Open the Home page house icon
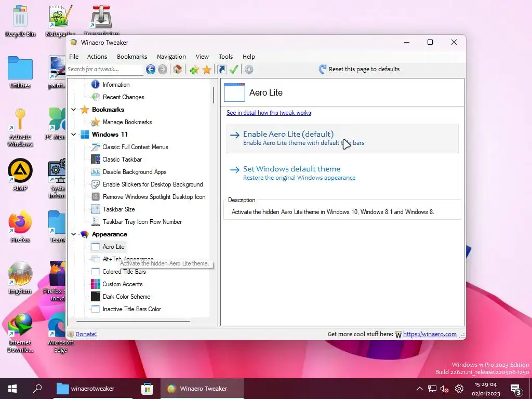The image size is (532, 399). (x=177, y=70)
